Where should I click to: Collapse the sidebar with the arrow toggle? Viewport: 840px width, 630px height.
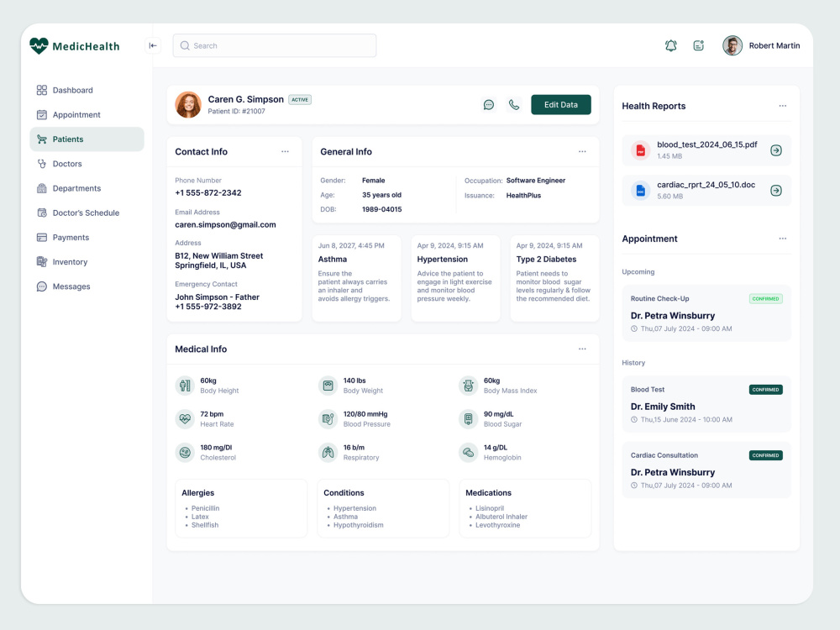(153, 45)
